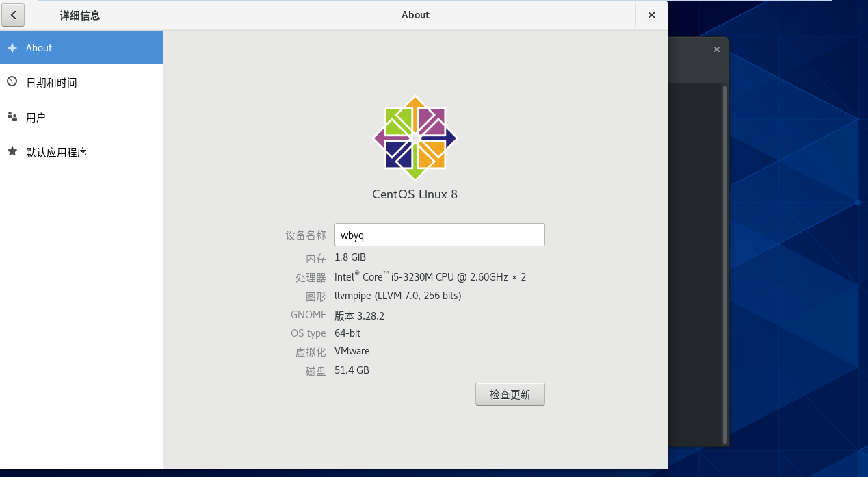Click the GNOME value 版本 3.28.2
This screenshot has height=477, width=868.
[360, 316]
